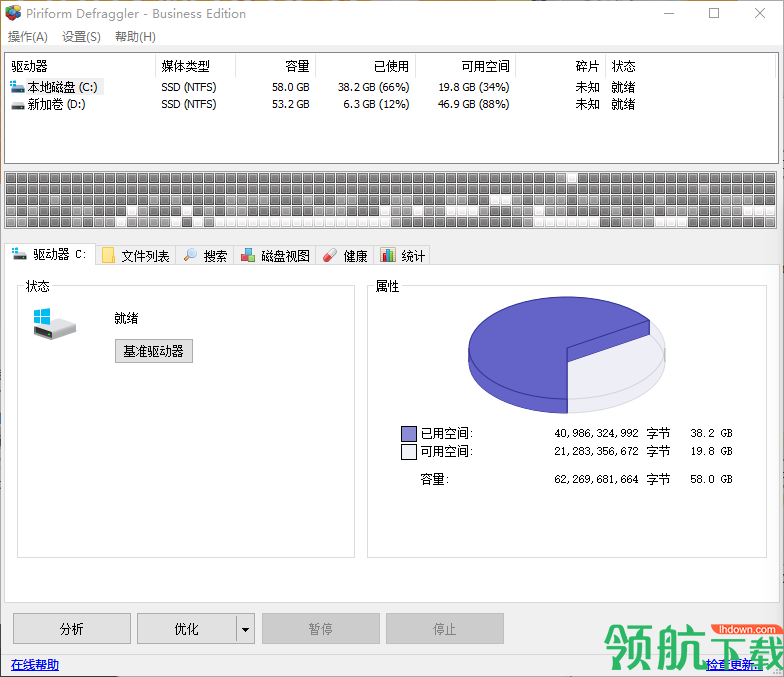Click the blocks icon on 磁盘视图 tab
The width and height of the screenshot is (784, 677).
(248, 256)
